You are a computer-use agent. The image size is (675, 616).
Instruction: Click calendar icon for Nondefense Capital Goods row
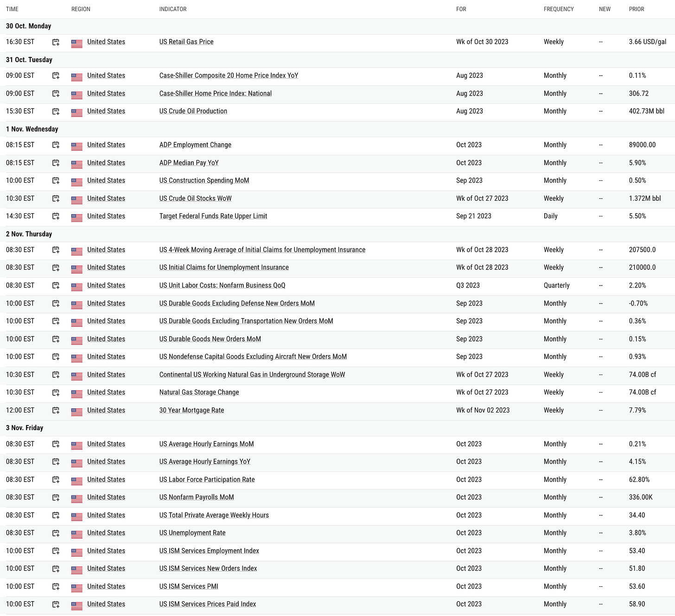[x=56, y=357]
